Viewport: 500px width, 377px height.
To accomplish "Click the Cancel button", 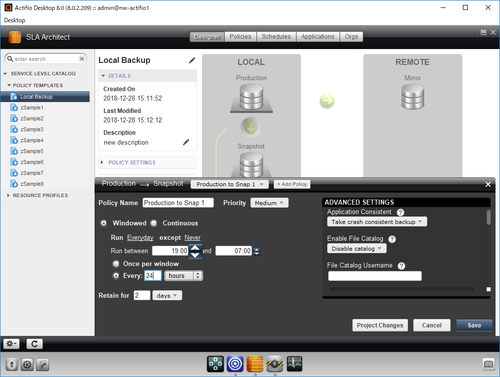I will click(x=432, y=325).
